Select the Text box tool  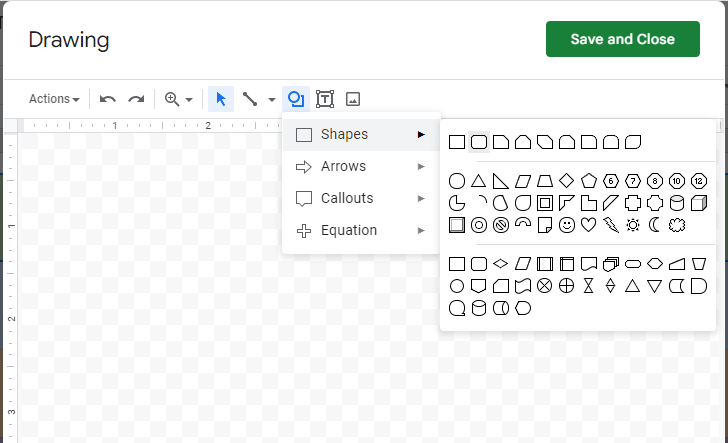(x=325, y=99)
